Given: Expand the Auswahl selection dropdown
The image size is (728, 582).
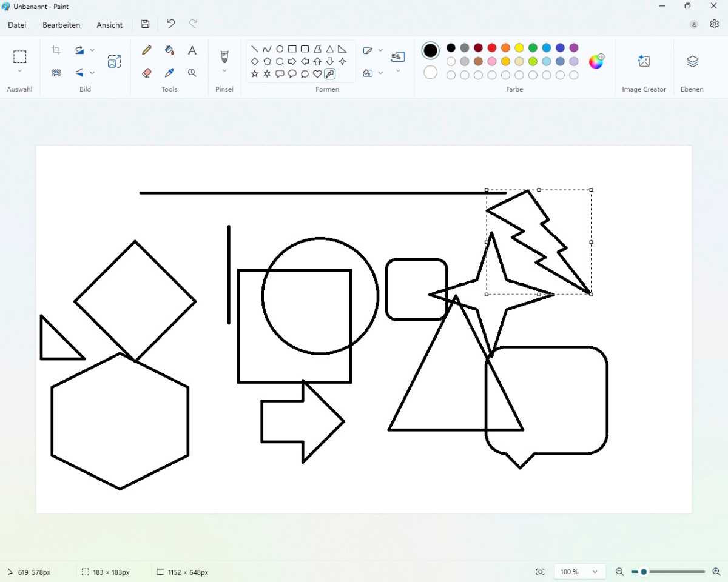Looking at the screenshot, I should coord(20,71).
